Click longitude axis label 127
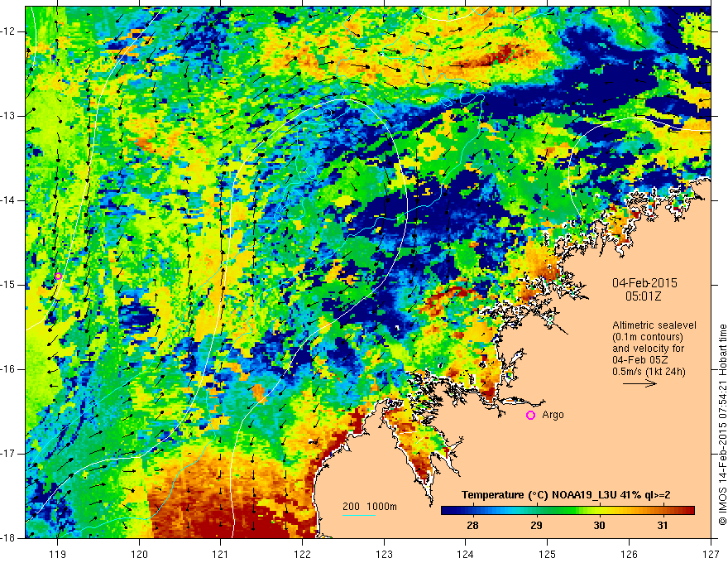Screen dimensions: 728x563 coord(711,554)
